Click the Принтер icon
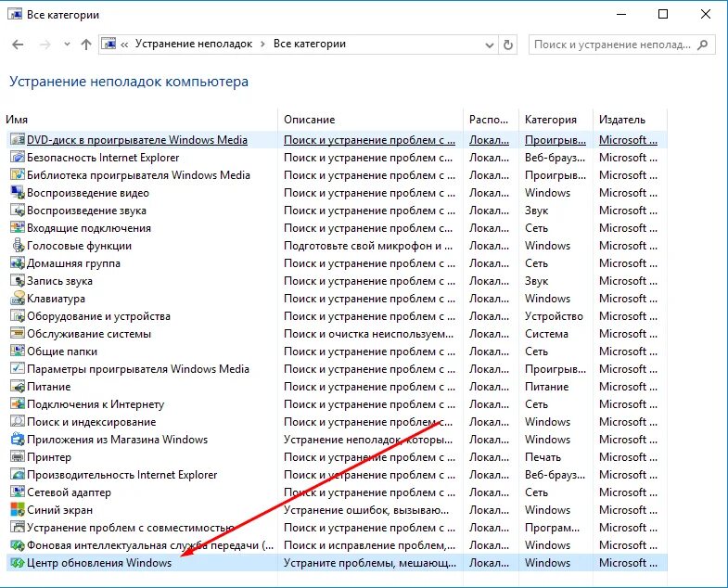This screenshot has height=588, width=728. pyautogui.click(x=18, y=457)
